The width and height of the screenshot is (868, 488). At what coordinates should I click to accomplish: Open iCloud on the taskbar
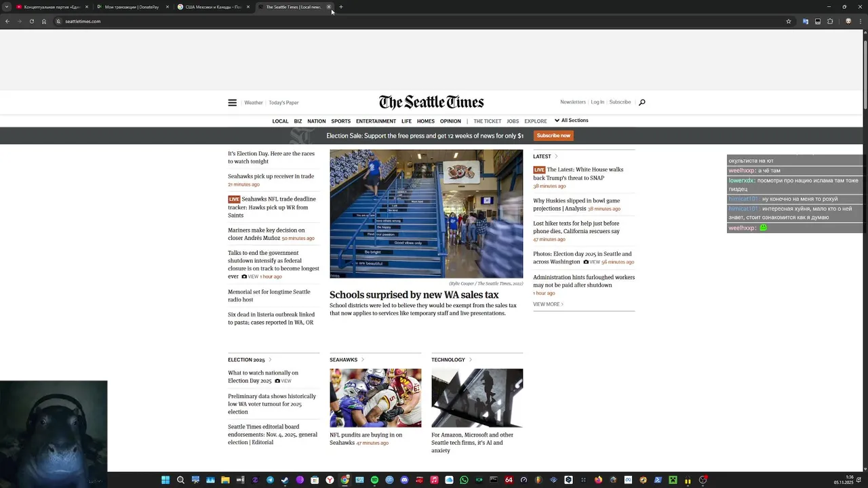tap(449, 480)
